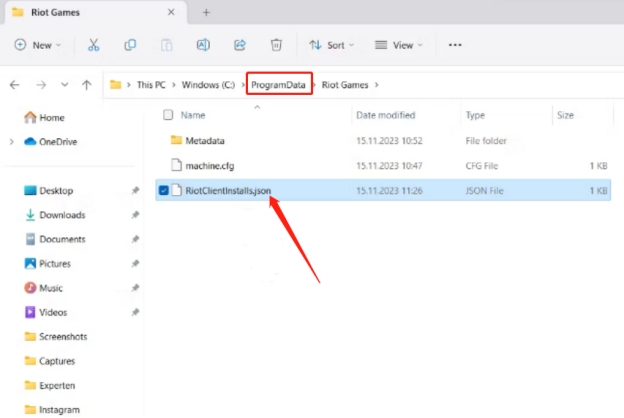Image resolution: width=624 pixels, height=418 pixels.
Task: Click ProgramData in the address breadcrumb
Action: 280,85
